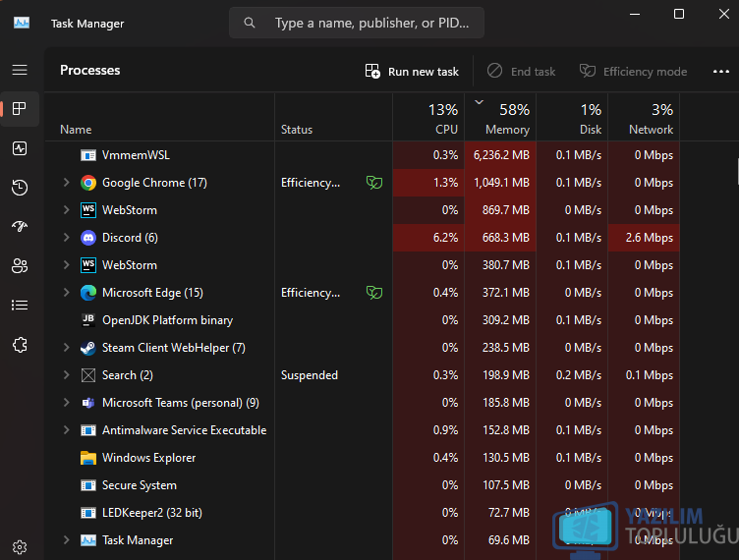The image size is (739, 560).
Task: Expand the Google Chrome (17) process group
Action: tap(67, 183)
